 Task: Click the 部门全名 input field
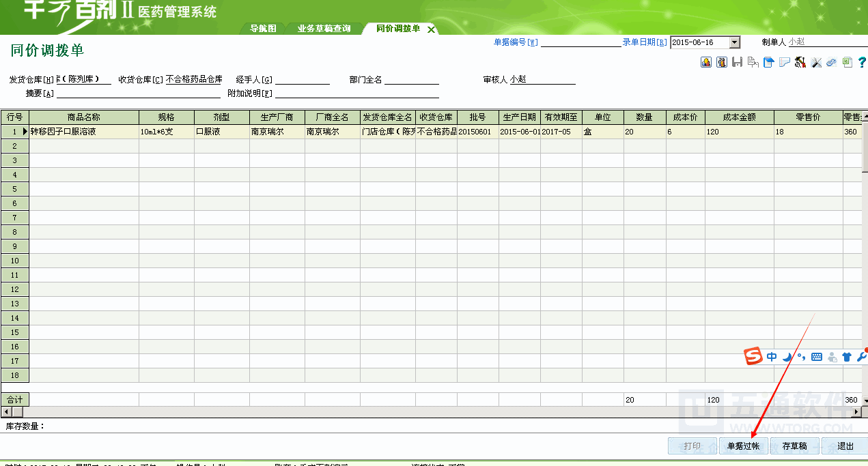click(x=412, y=80)
